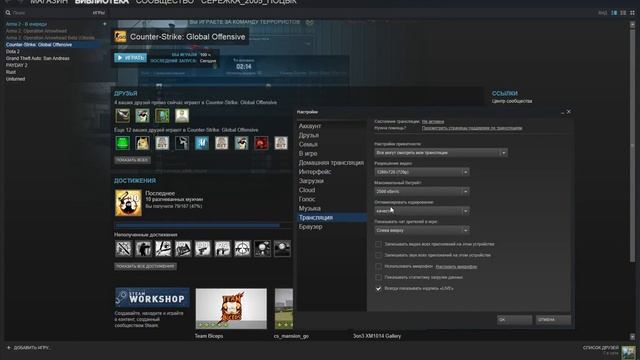The image size is (640, 360).
Task: Click the ОТМЕНА cancel button
Action: (553, 320)
